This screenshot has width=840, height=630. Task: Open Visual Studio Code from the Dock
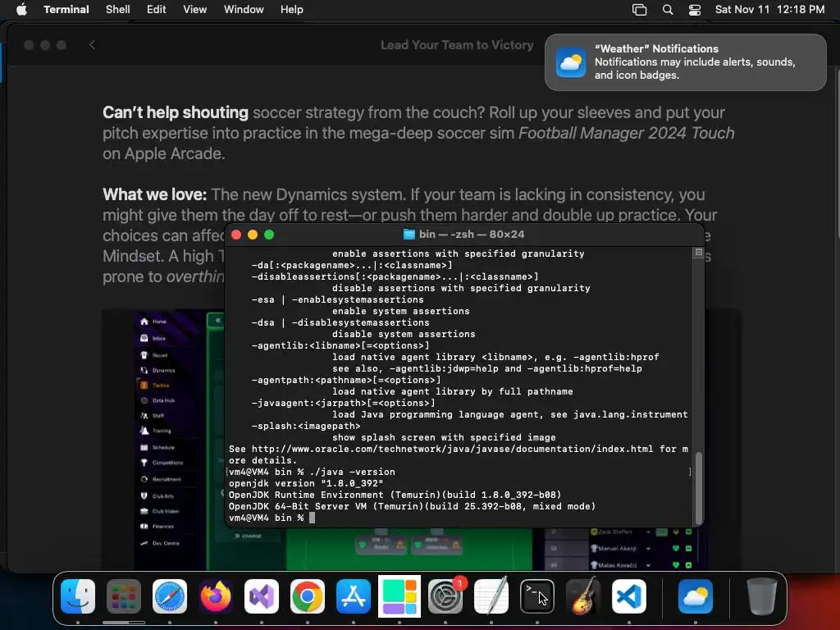point(629,596)
